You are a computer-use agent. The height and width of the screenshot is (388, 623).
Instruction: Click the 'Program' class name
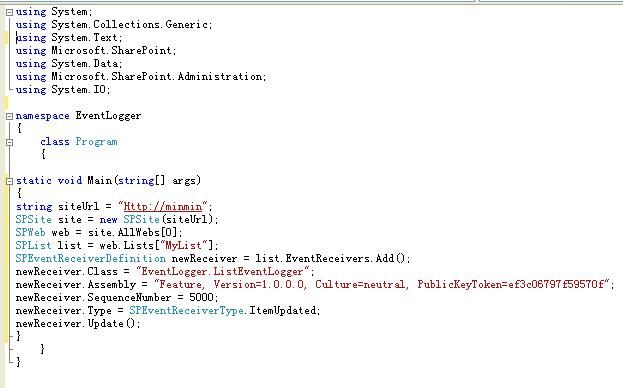pos(97,142)
